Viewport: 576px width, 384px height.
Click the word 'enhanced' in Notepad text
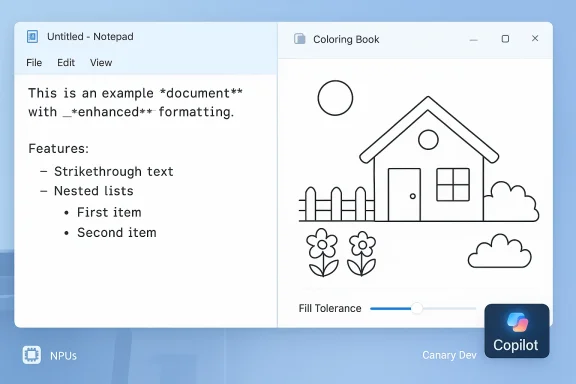[108, 112]
